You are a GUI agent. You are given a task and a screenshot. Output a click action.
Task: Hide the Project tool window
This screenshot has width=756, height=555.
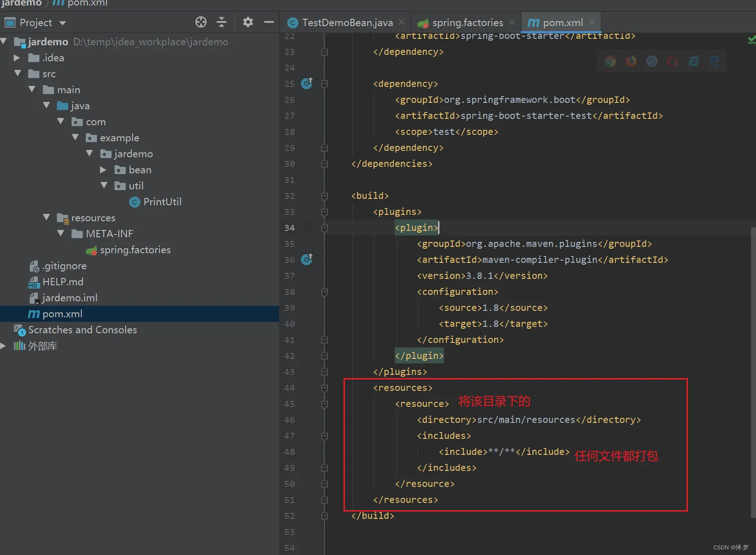point(269,22)
